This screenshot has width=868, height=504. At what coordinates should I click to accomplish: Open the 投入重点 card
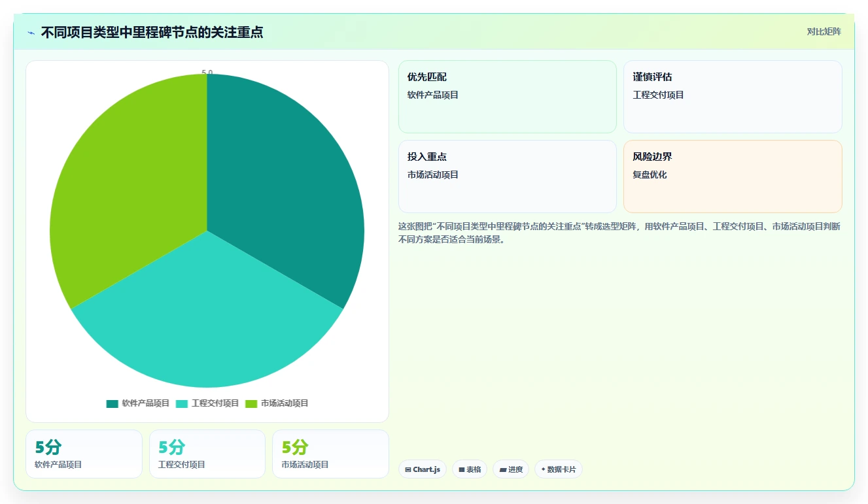[x=507, y=176]
